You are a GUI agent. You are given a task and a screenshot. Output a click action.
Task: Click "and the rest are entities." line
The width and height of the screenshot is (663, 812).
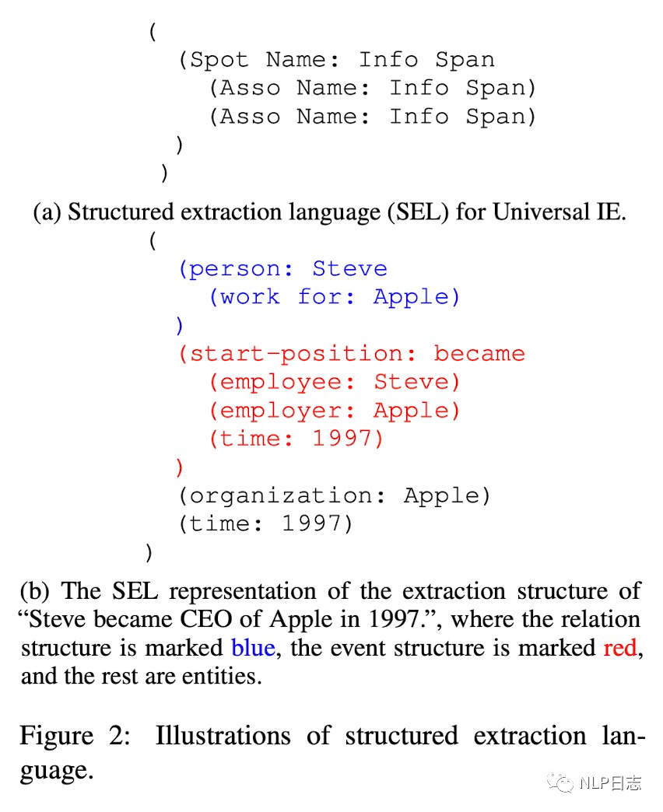(142, 677)
